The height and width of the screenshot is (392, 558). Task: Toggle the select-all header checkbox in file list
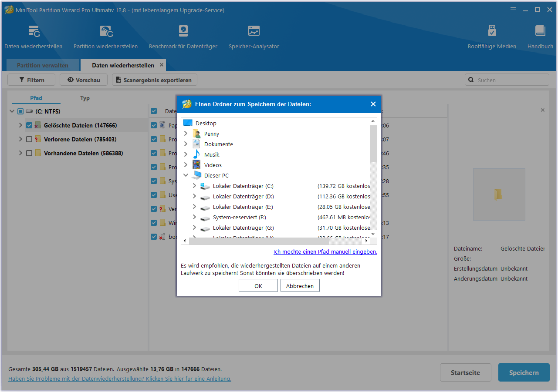(154, 111)
